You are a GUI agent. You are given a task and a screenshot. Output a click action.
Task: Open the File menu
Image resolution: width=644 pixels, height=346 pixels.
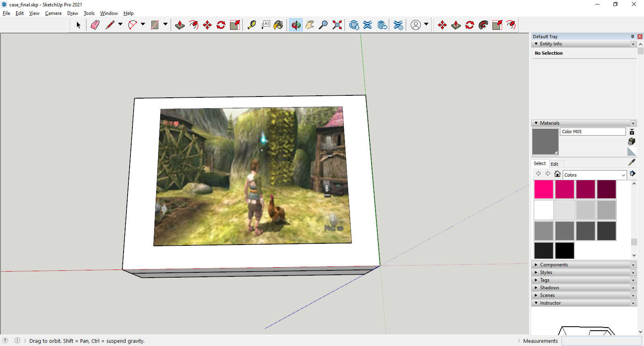pos(6,13)
